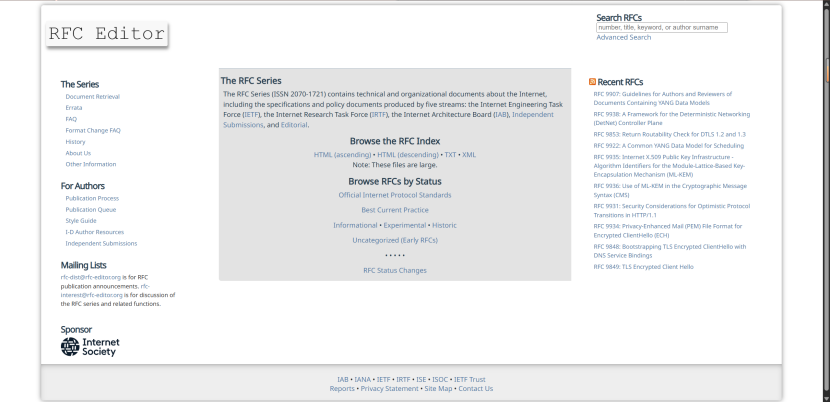Go to the Errata page

coord(74,108)
